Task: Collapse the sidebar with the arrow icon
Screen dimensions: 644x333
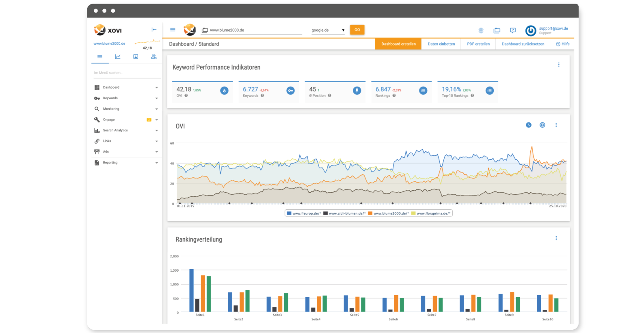Action: tap(154, 30)
